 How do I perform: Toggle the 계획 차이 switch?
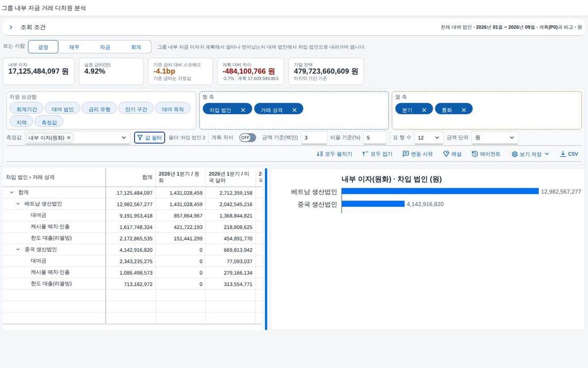coord(247,137)
